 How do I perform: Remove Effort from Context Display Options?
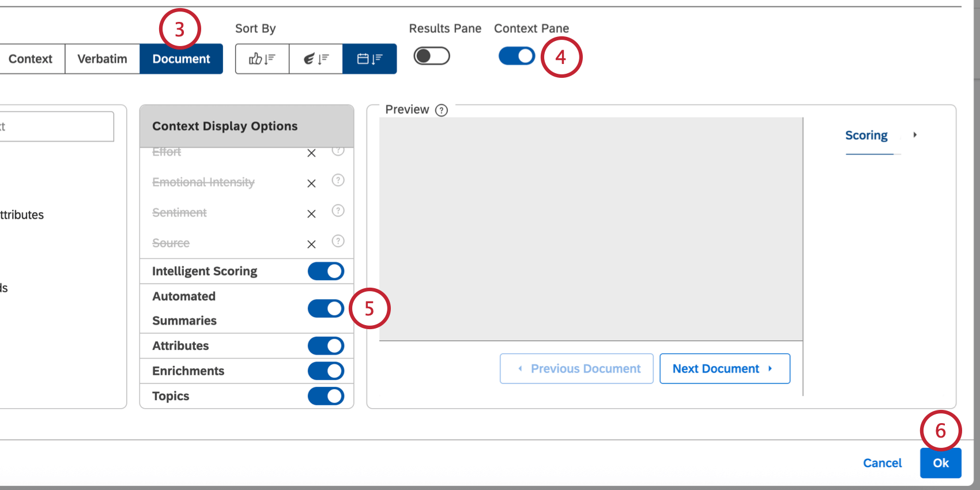311,153
